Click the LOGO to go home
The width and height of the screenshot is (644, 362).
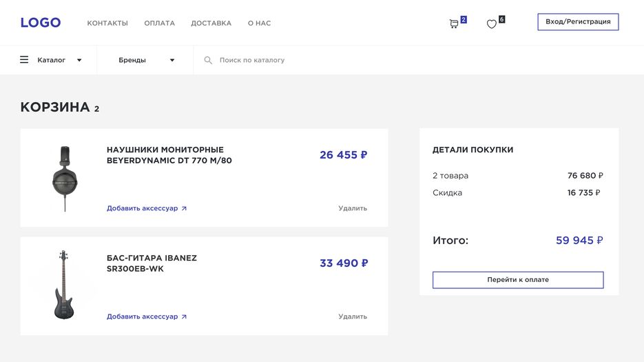click(x=41, y=23)
